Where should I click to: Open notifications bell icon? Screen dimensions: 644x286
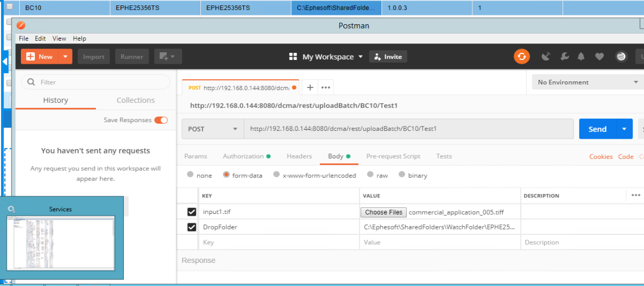[x=581, y=57]
